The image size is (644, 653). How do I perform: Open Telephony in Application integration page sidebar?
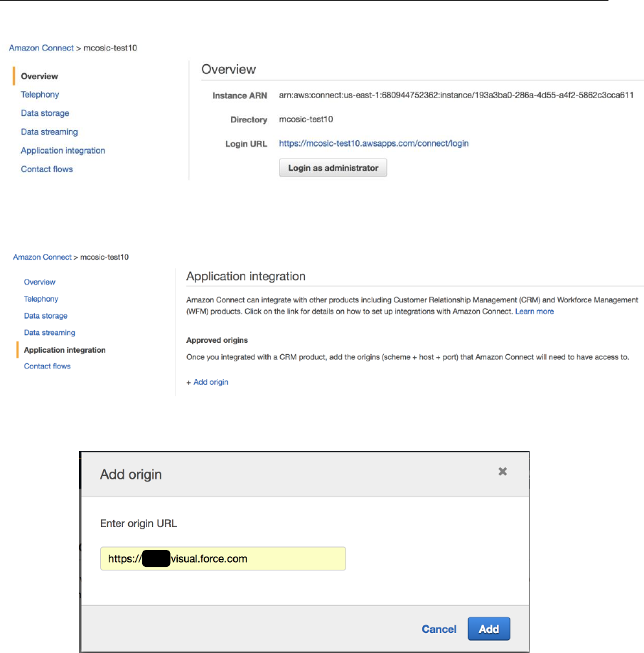point(41,299)
